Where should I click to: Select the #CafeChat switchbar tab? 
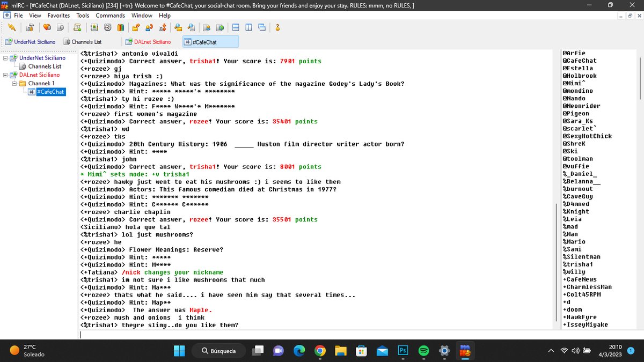[210, 42]
